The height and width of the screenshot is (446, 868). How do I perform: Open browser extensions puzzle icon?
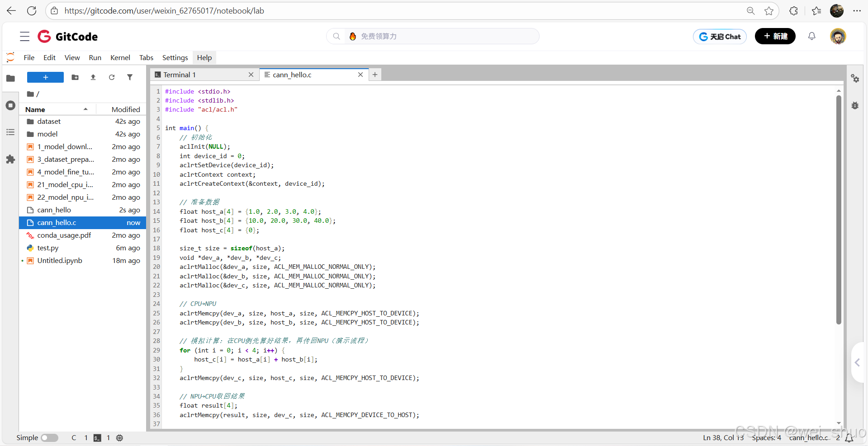click(x=794, y=11)
